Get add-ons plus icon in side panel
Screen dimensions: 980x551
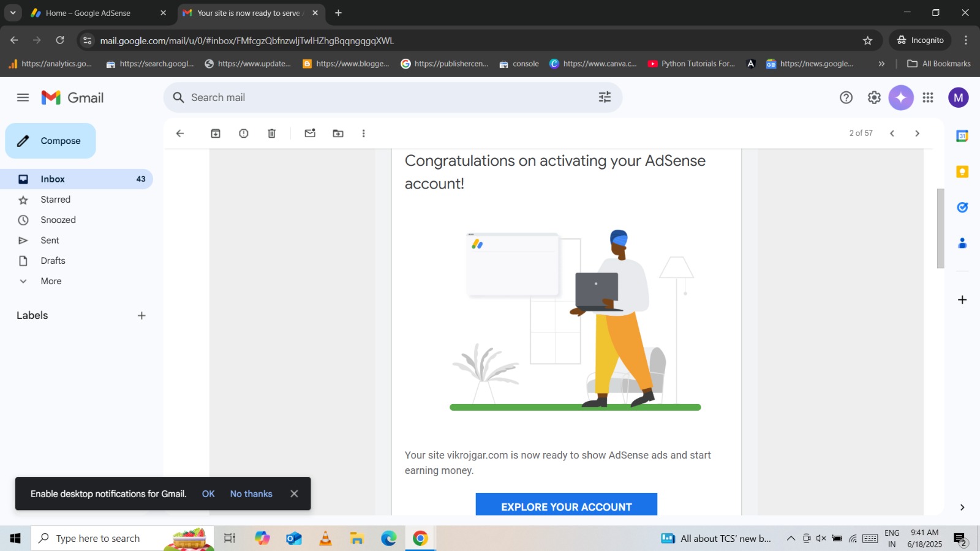[x=962, y=299]
